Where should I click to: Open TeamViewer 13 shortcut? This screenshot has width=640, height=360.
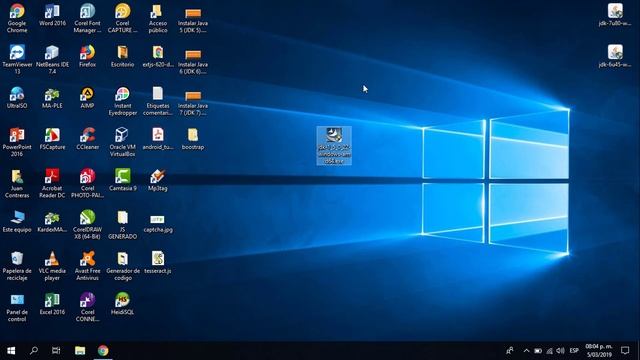click(17, 59)
